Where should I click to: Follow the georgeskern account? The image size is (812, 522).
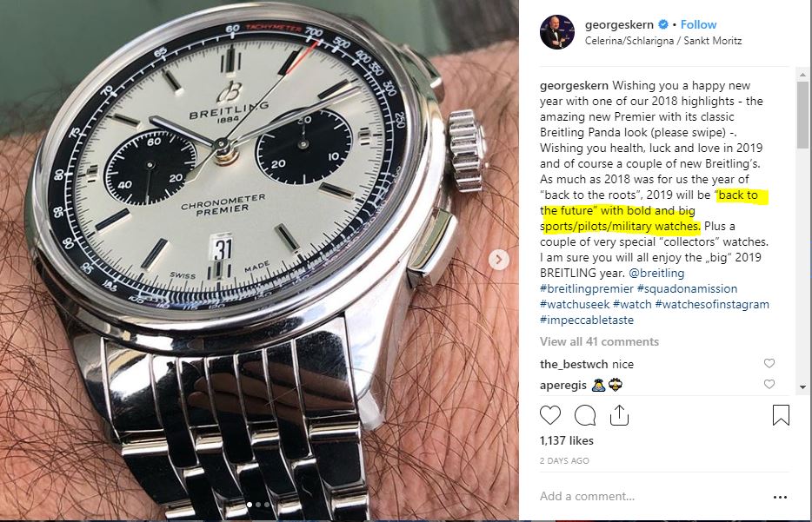pos(698,24)
